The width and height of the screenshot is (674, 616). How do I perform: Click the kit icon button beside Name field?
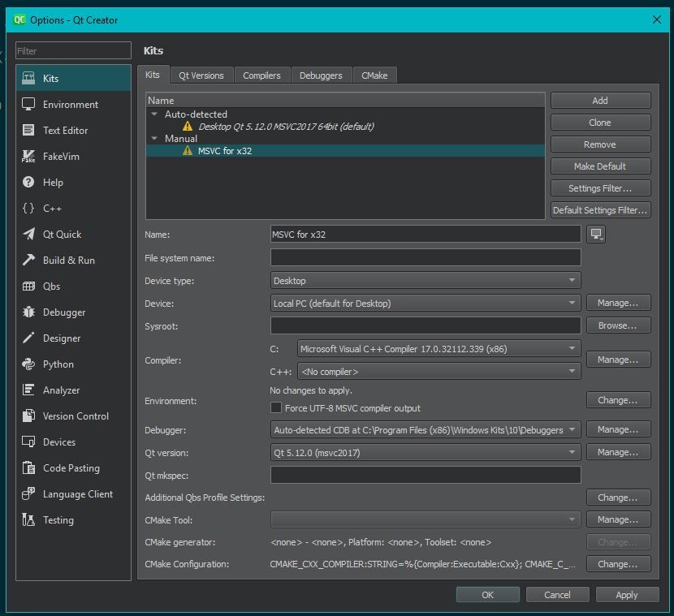pyautogui.click(x=596, y=235)
